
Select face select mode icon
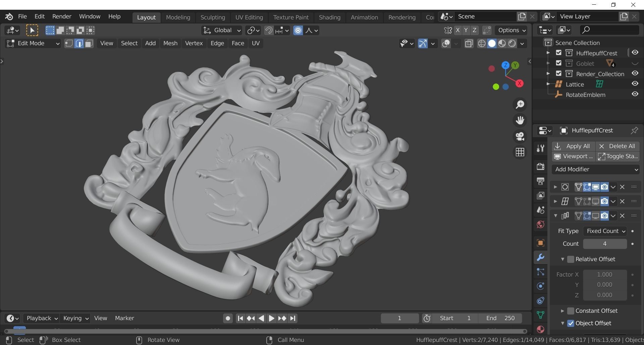[89, 44]
